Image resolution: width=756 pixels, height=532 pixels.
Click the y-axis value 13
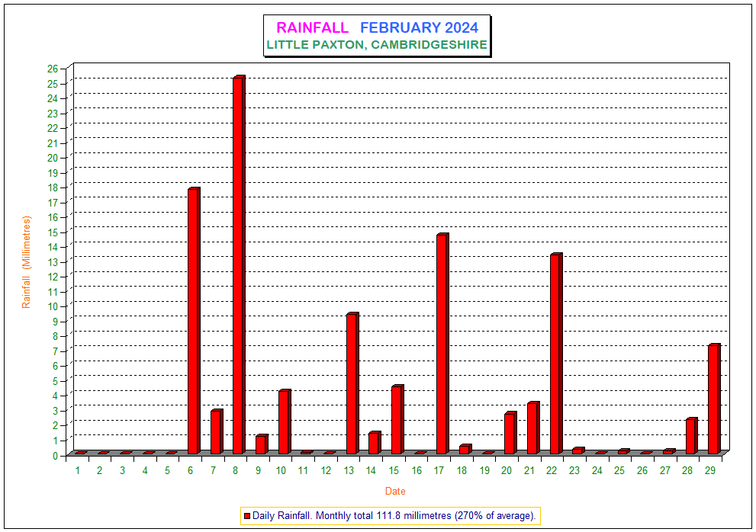(53, 262)
